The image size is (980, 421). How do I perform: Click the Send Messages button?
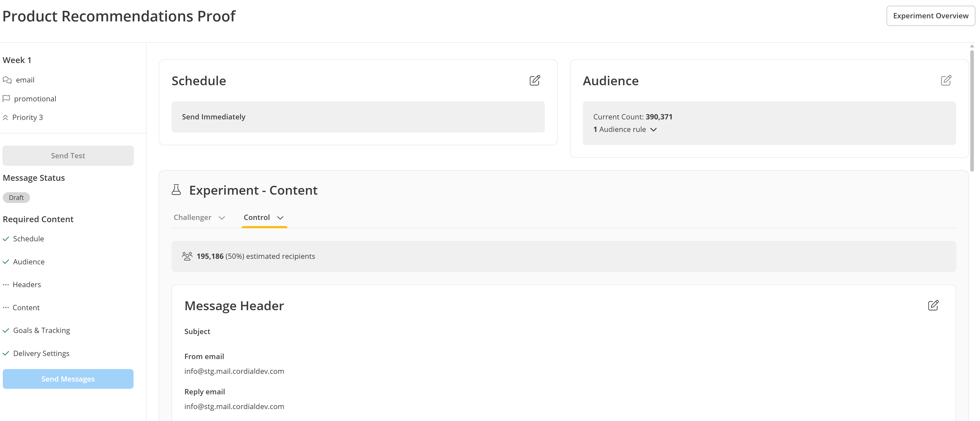point(68,379)
